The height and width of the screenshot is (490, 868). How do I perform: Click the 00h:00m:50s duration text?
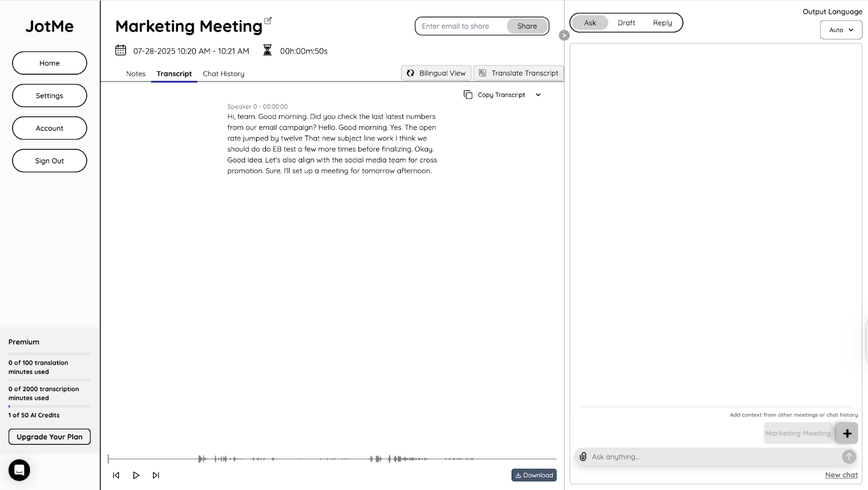[x=304, y=51]
